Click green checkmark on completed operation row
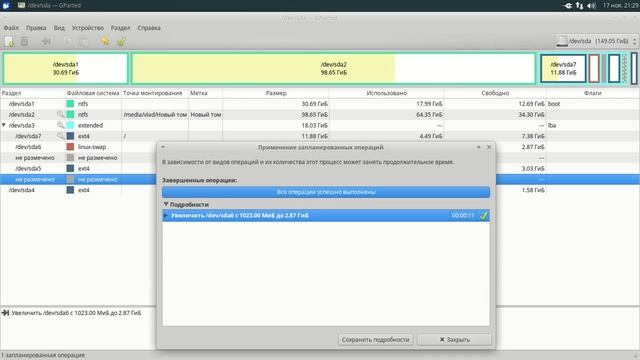 pyautogui.click(x=484, y=216)
